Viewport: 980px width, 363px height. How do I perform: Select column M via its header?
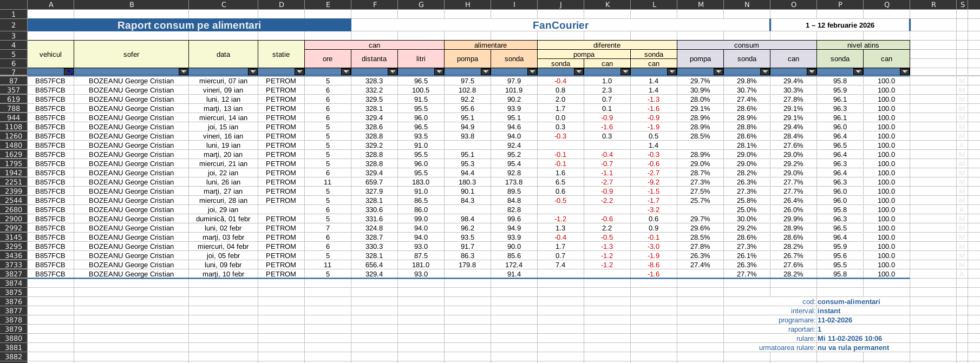click(x=700, y=4)
